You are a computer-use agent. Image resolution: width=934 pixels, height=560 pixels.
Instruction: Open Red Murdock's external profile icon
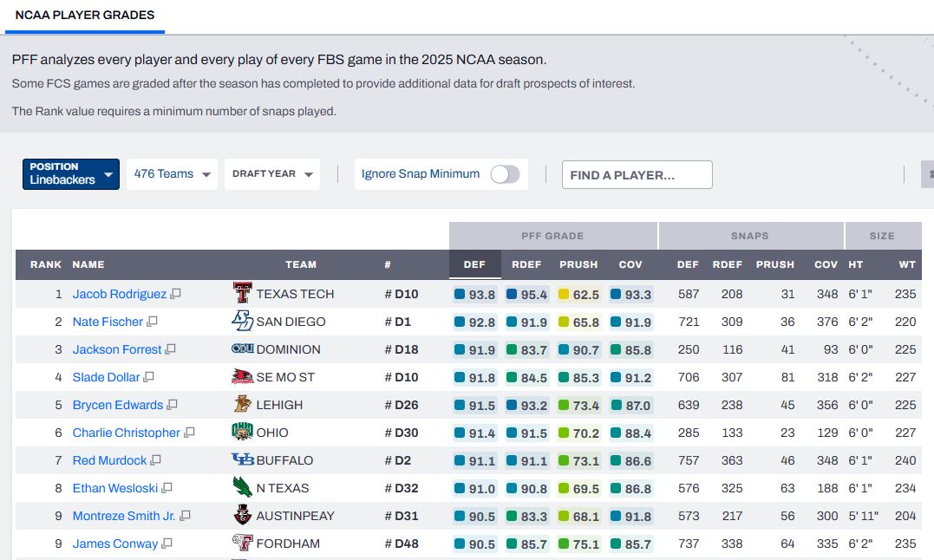coord(155,460)
